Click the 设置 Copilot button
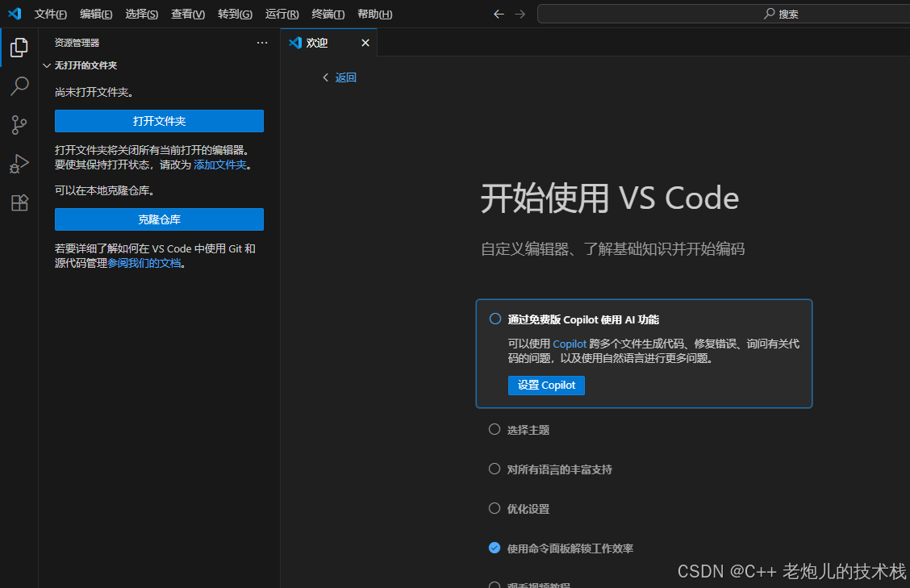Viewport: 910px width, 588px height. click(x=546, y=386)
